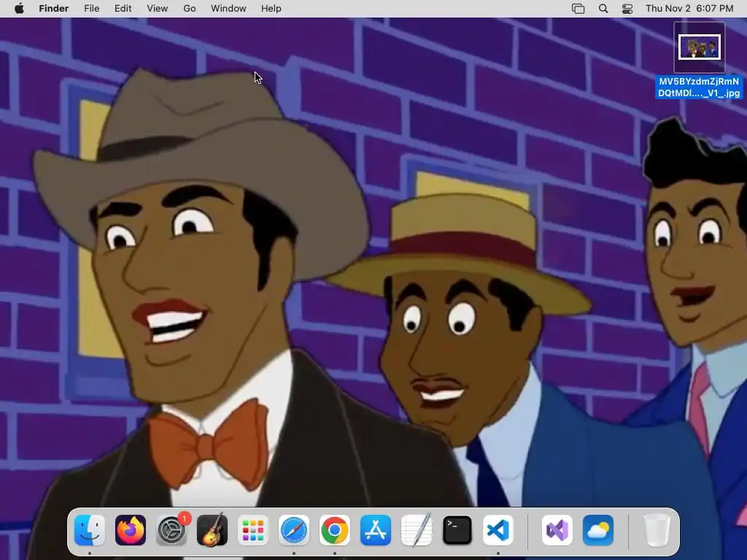Open the Edit menu
This screenshot has height=560, width=747.
click(x=123, y=9)
